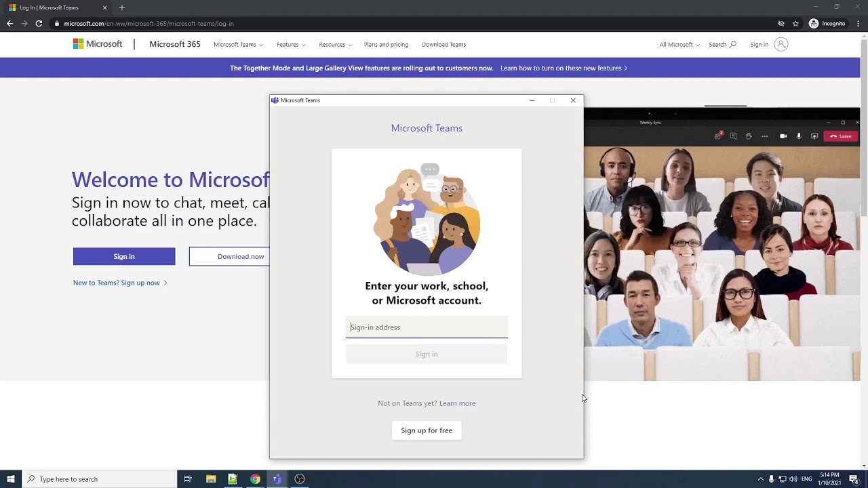
Task: Show hidden system tray icons
Action: pyautogui.click(x=760, y=479)
